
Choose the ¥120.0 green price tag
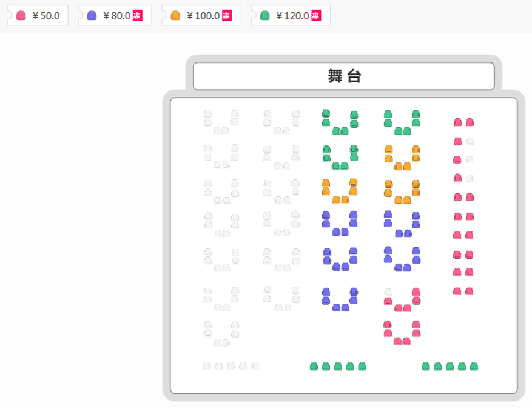point(292,16)
